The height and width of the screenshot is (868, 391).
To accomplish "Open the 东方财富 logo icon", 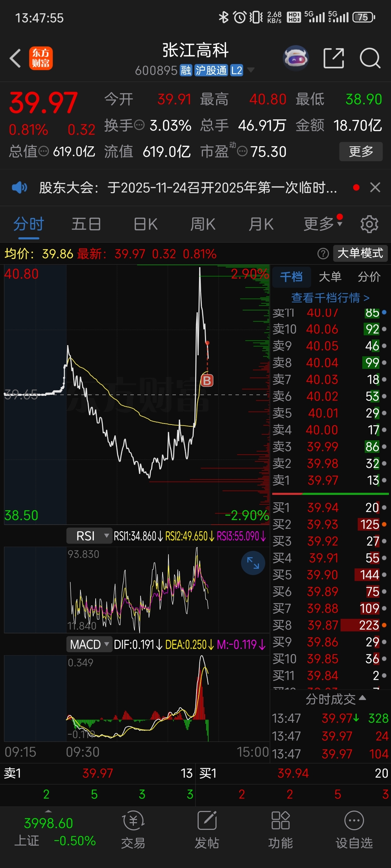I will click(x=41, y=58).
